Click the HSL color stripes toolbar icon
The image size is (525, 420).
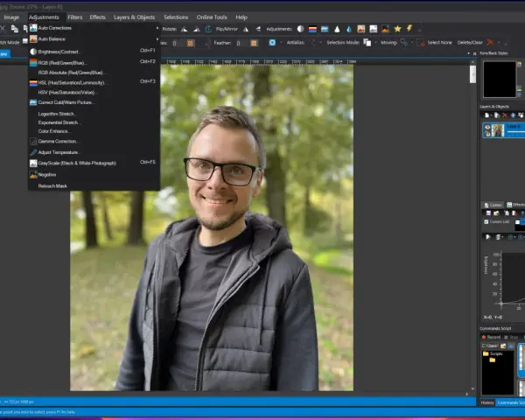tap(312, 29)
